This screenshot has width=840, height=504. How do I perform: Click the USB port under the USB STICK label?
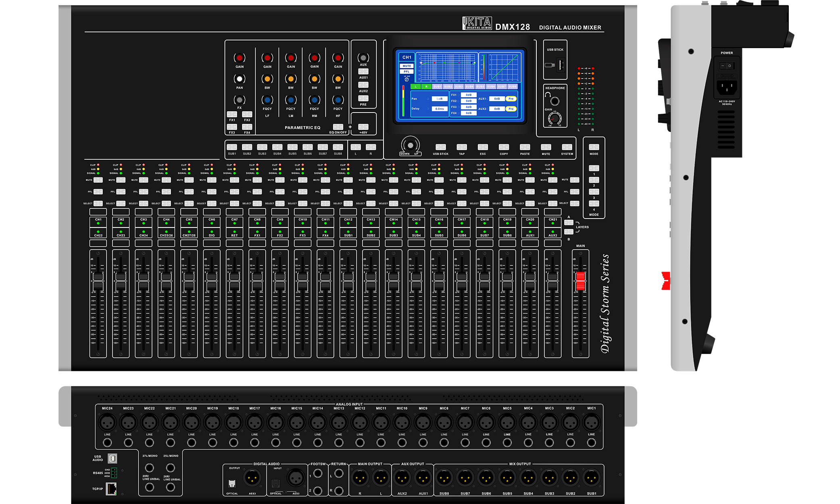560,65
